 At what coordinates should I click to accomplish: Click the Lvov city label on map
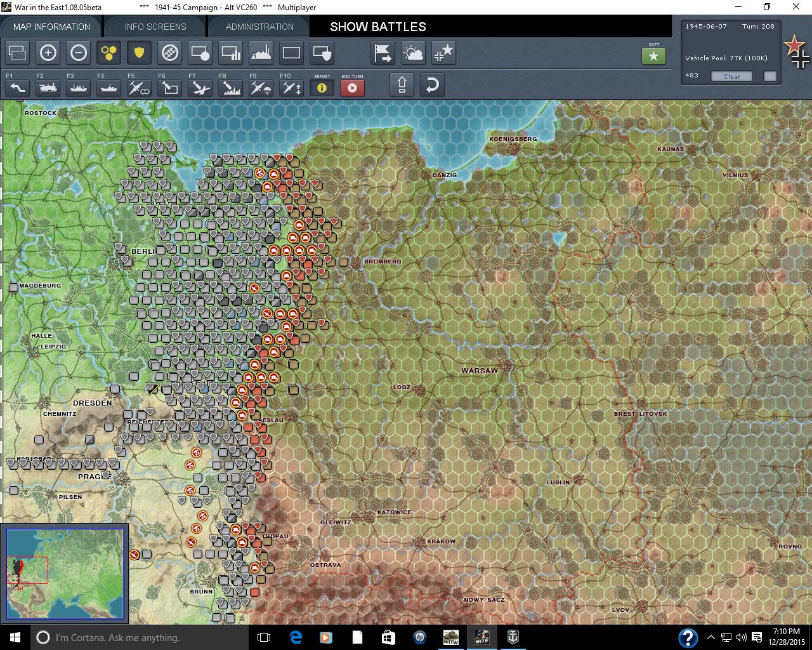click(x=620, y=610)
